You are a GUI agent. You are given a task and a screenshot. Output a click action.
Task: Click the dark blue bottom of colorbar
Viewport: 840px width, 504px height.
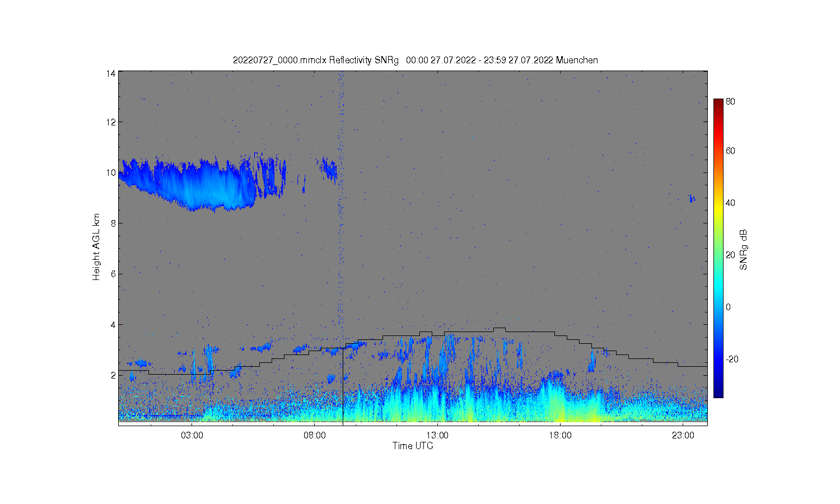click(x=718, y=392)
